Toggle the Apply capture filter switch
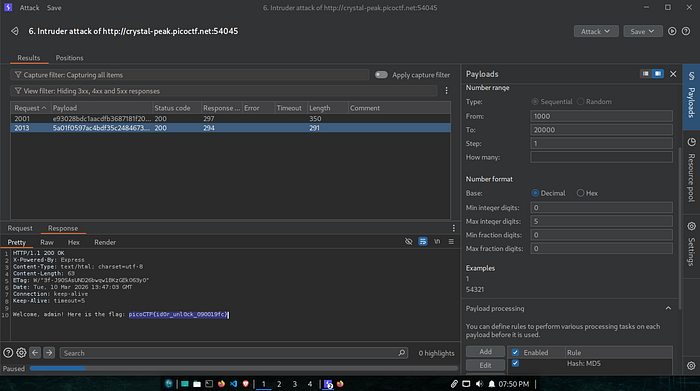The image size is (700, 391). (x=381, y=75)
